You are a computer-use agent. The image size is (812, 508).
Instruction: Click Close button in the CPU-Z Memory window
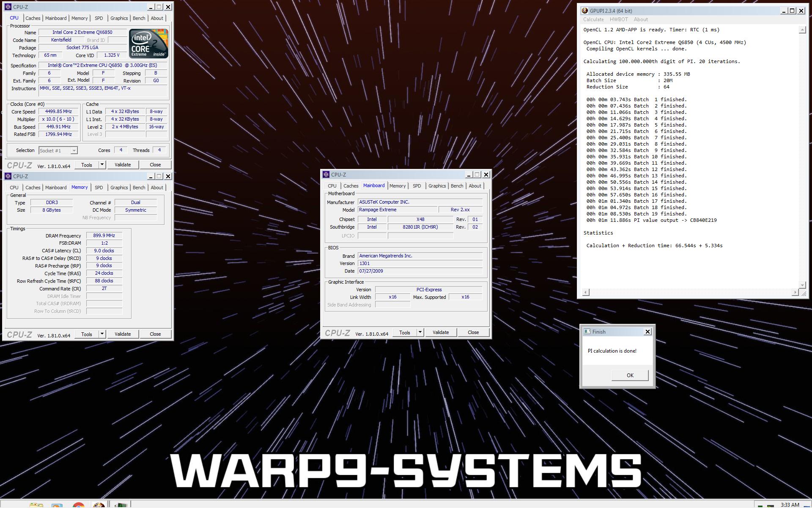(x=155, y=334)
